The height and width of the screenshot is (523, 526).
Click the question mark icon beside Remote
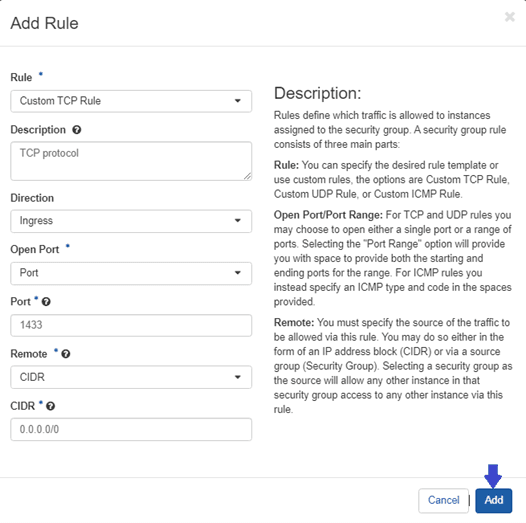pos(66,354)
